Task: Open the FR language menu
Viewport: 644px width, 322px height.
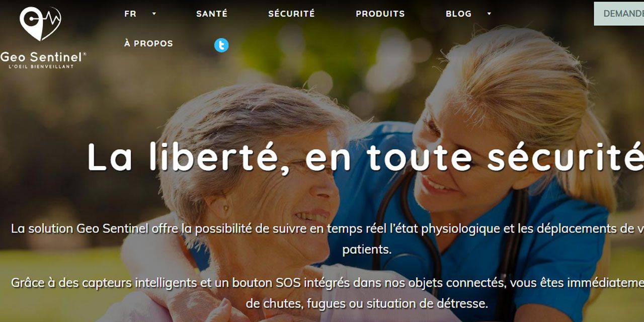Action: pyautogui.click(x=130, y=14)
